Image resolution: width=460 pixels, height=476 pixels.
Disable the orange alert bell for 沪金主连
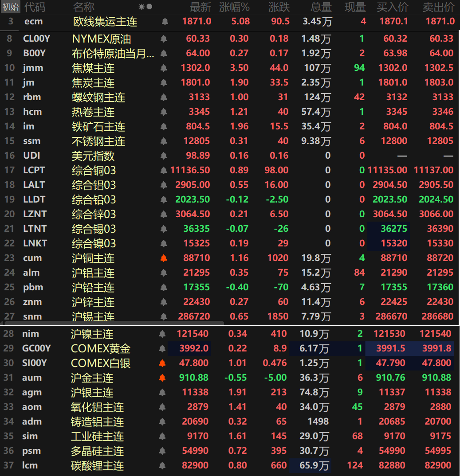tap(162, 378)
